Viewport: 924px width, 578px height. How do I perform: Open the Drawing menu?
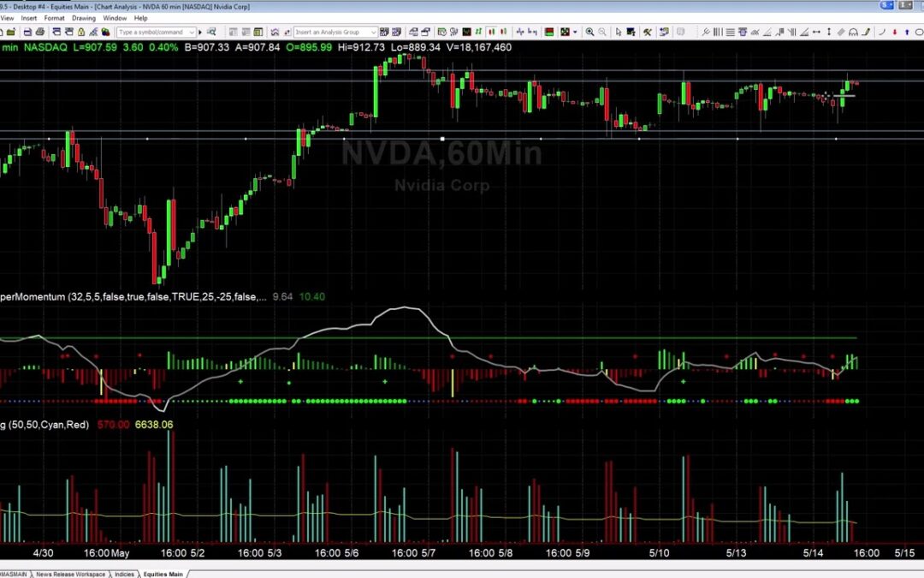(84, 18)
